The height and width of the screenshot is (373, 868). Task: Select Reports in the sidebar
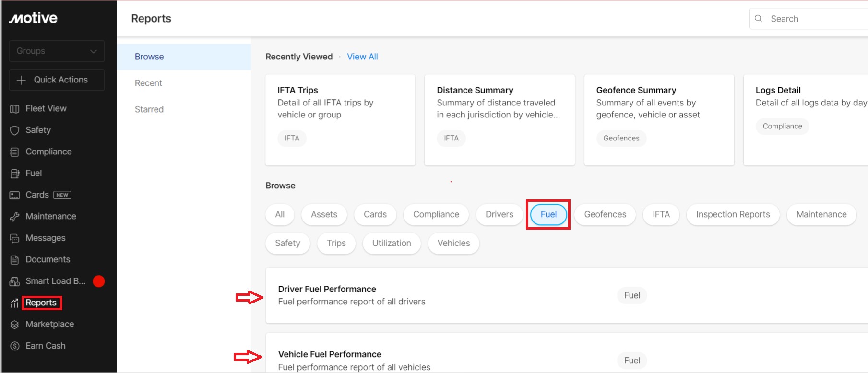[41, 303]
